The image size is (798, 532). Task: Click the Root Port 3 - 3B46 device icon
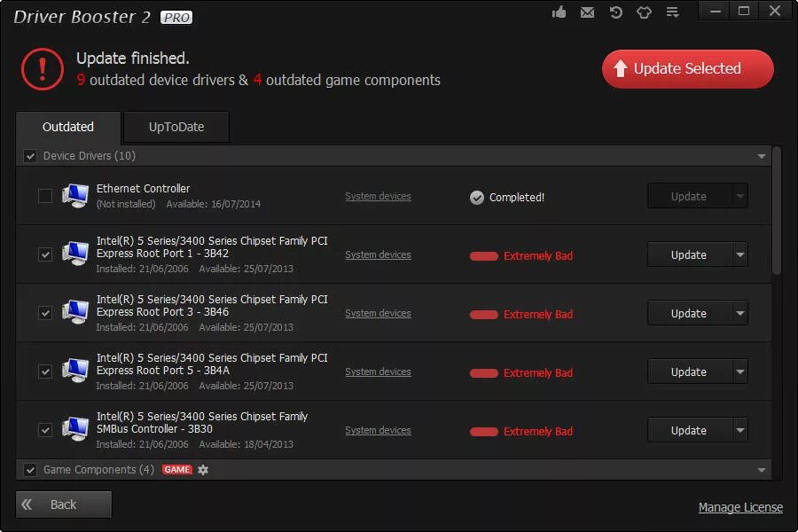pos(75,312)
